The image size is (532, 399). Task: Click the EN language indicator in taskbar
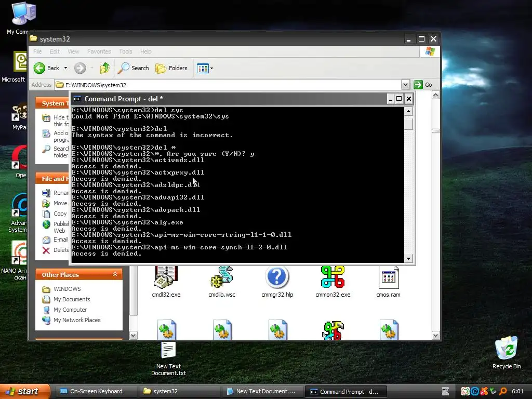click(x=445, y=391)
